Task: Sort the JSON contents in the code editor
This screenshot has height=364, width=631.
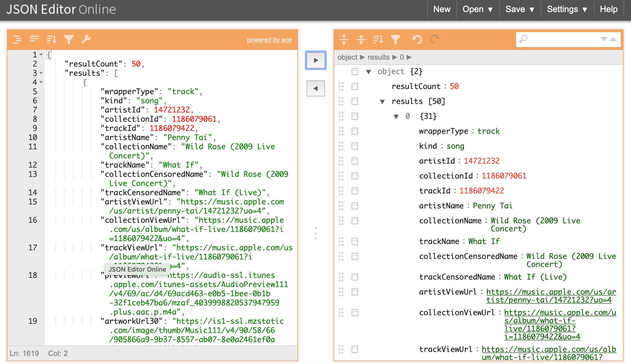Action: pyautogui.click(x=52, y=39)
